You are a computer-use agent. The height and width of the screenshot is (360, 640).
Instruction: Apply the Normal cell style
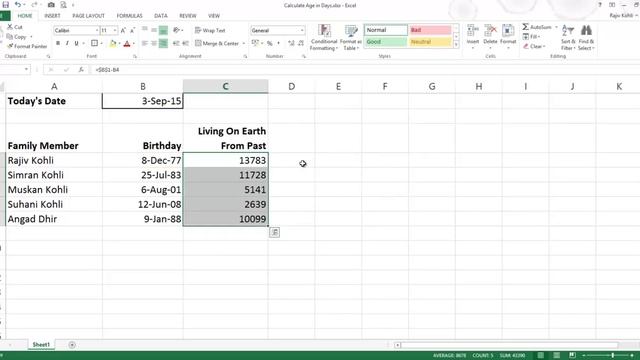[x=386, y=30]
